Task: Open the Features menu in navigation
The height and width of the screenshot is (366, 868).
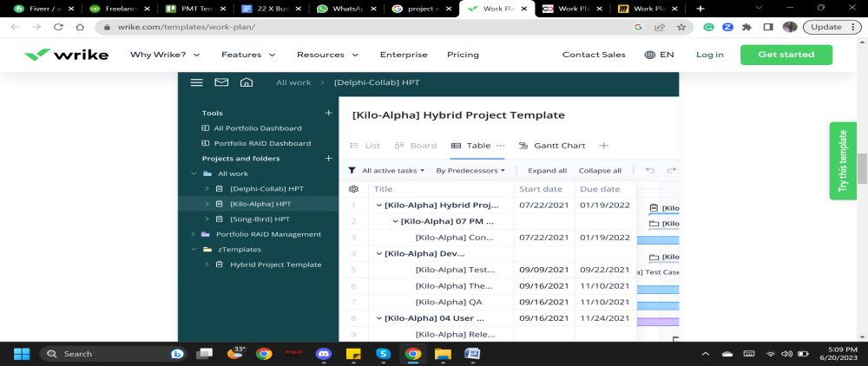Action: click(248, 55)
